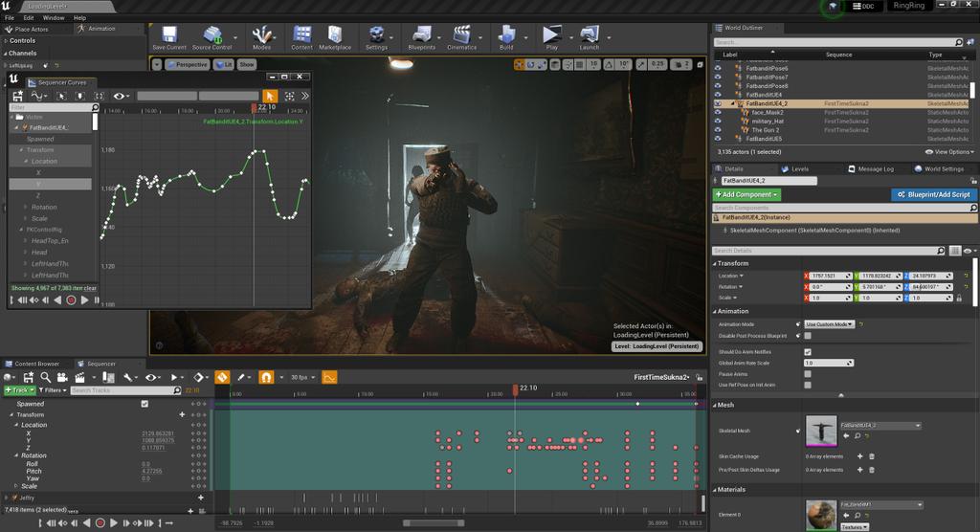Open Perspective viewport dropdown

click(x=187, y=64)
